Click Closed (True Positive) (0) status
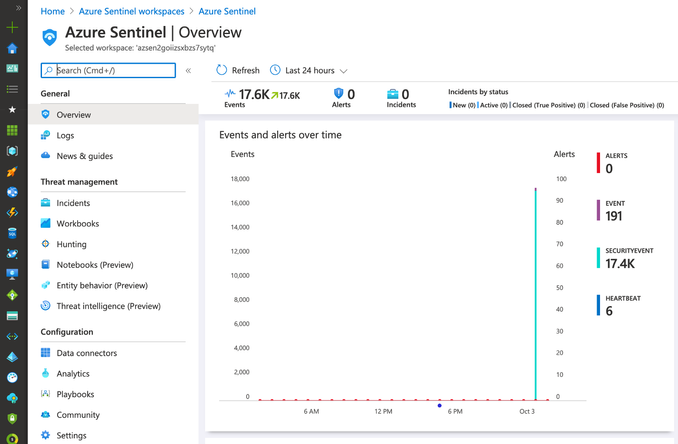 pyautogui.click(x=548, y=105)
